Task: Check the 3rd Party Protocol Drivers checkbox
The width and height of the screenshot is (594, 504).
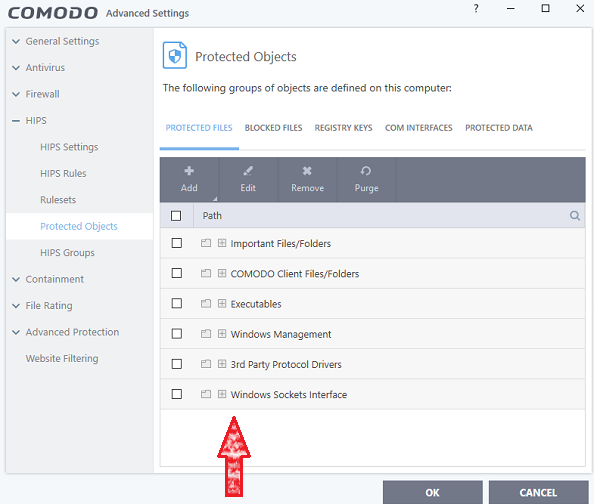Action: point(177,364)
